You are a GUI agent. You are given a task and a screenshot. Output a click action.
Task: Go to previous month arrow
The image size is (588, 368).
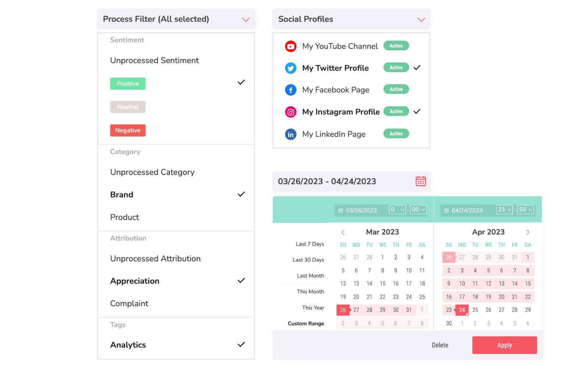(x=343, y=232)
